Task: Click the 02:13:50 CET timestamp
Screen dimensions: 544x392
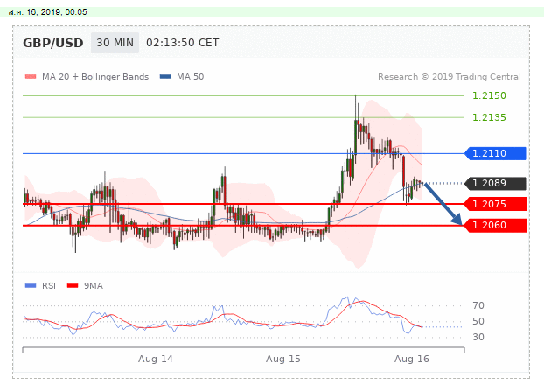Action: pos(183,43)
